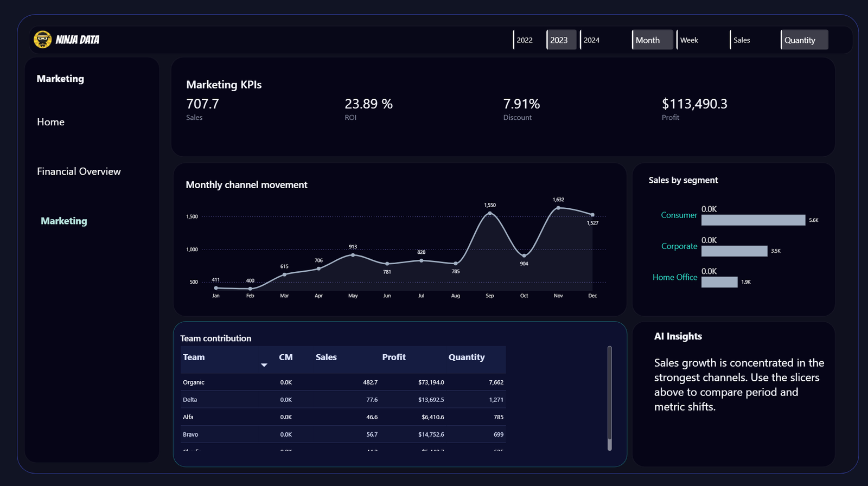This screenshot has width=868, height=486.
Task: Open the highlighted Marketing nav item
Action: coord(64,221)
